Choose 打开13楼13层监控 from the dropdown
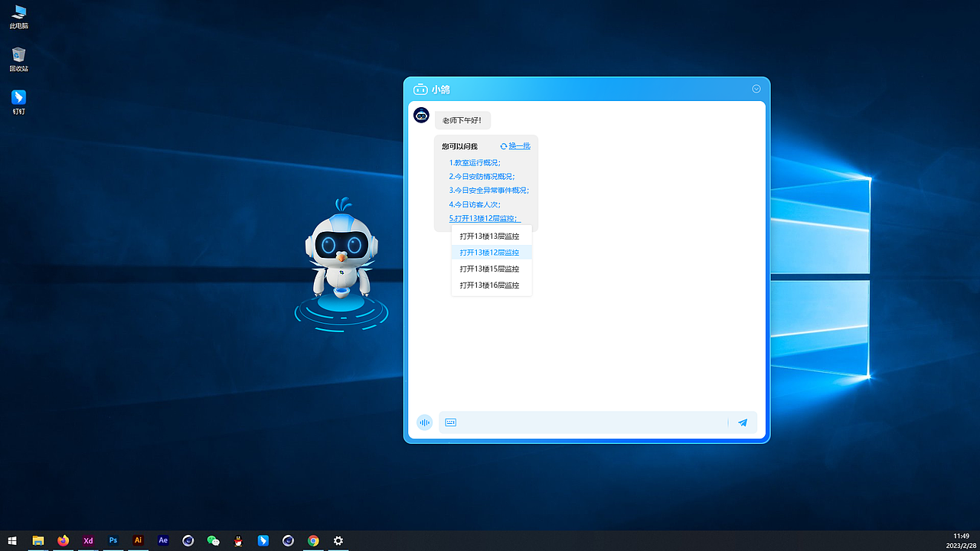980x551 pixels. [492, 236]
